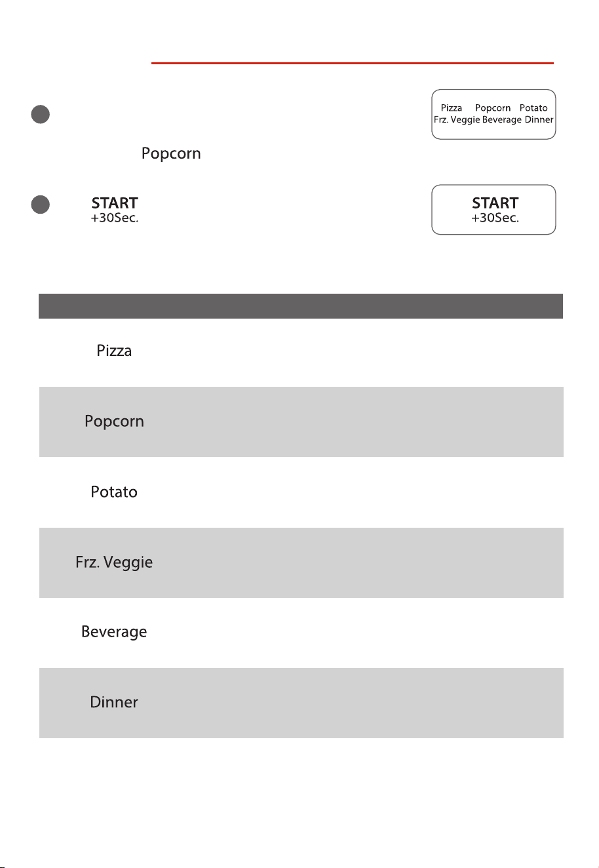Click the START word in the boxed button
Viewport: 599px width, 868px height.
click(495, 203)
